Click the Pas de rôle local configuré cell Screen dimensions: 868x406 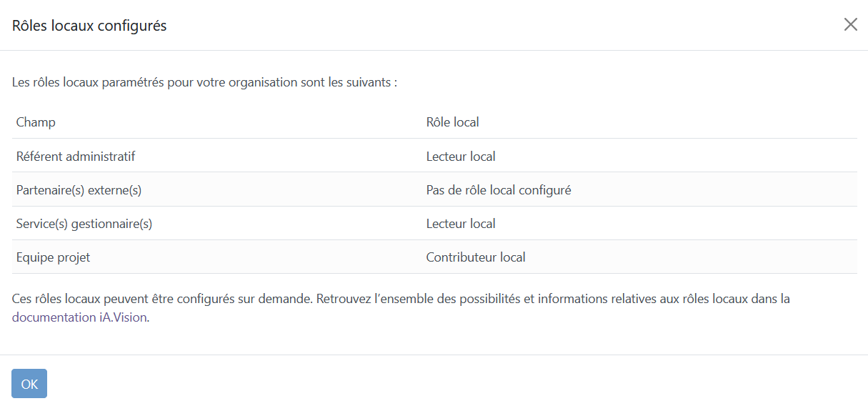click(498, 190)
